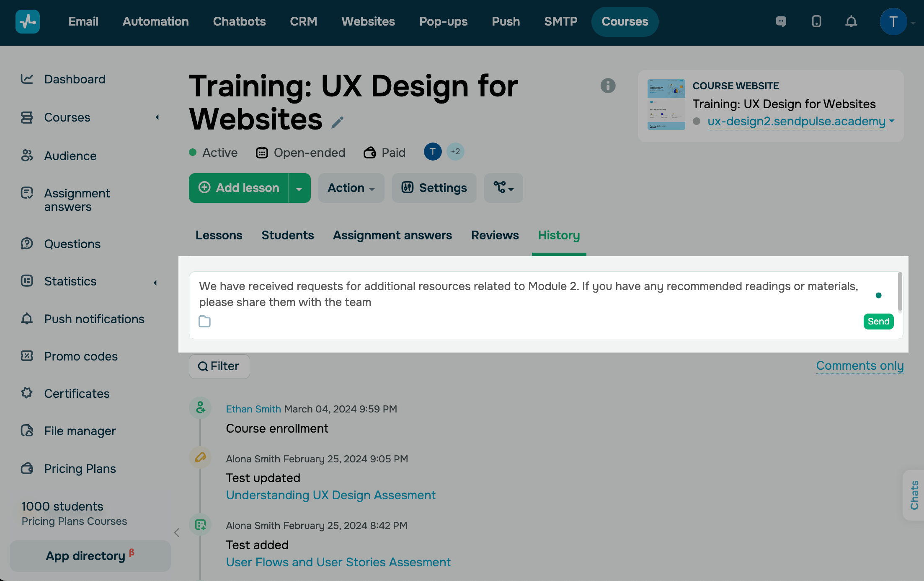
Task: Send the comment
Action: tap(878, 321)
